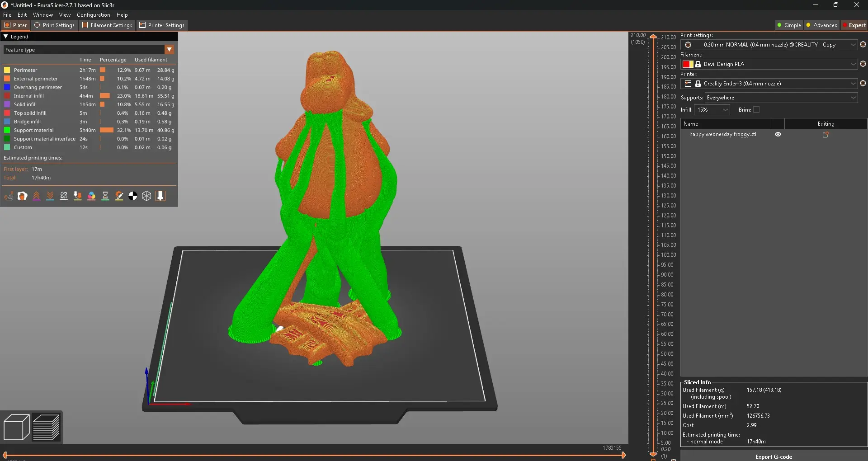Click Export G-code button

774,456
